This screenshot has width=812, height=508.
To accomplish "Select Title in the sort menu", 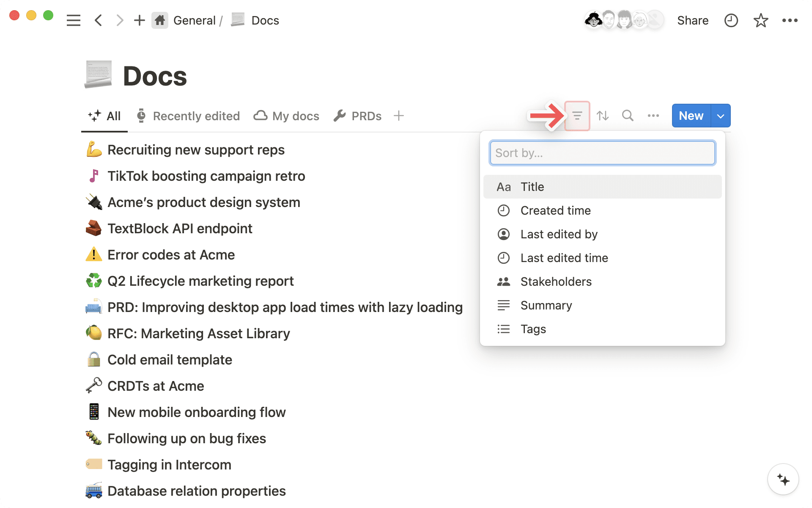I will coord(532,186).
